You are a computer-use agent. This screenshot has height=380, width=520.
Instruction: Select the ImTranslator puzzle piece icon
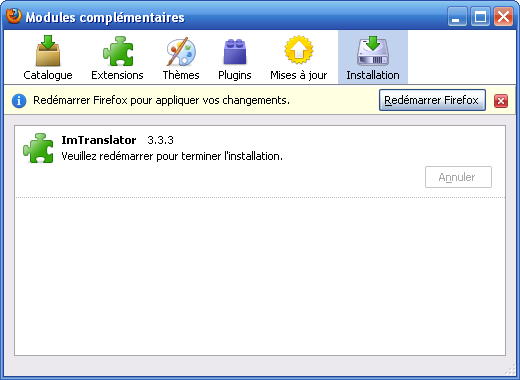(38, 148)
